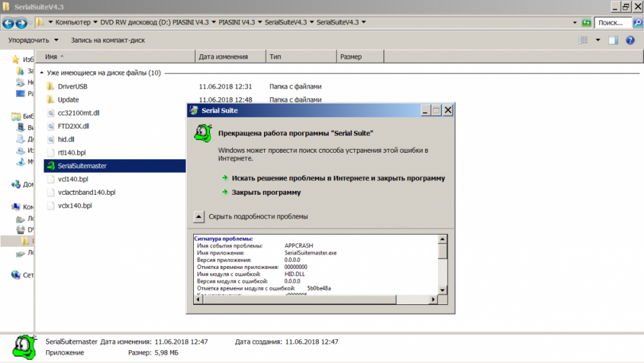Select the vclactnband140.bpl file
This screenshot has width=644, height=363.
click(x=87, y=192)
